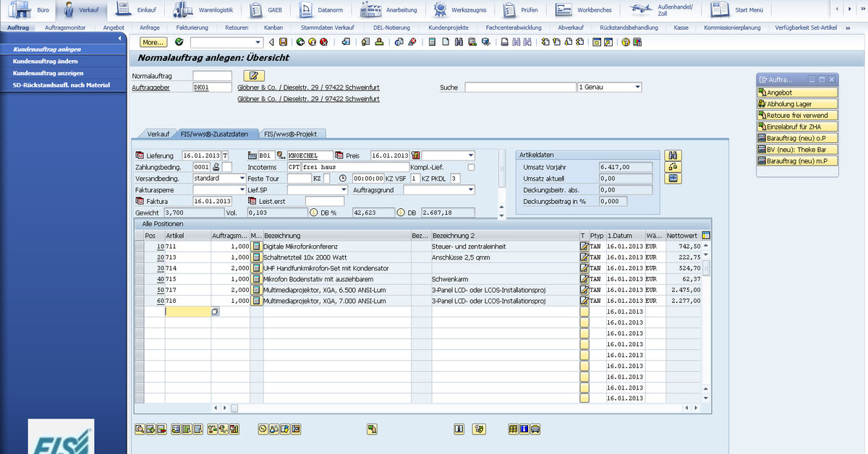Open the Auftragsgrund dropdown
The height and width of the screenshot is (454, 868).
(x=470, y=189)
